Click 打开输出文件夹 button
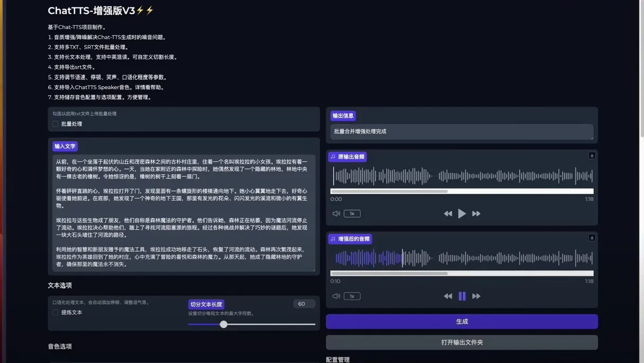Viewport: 644px width, 363px height. [462, 342]
